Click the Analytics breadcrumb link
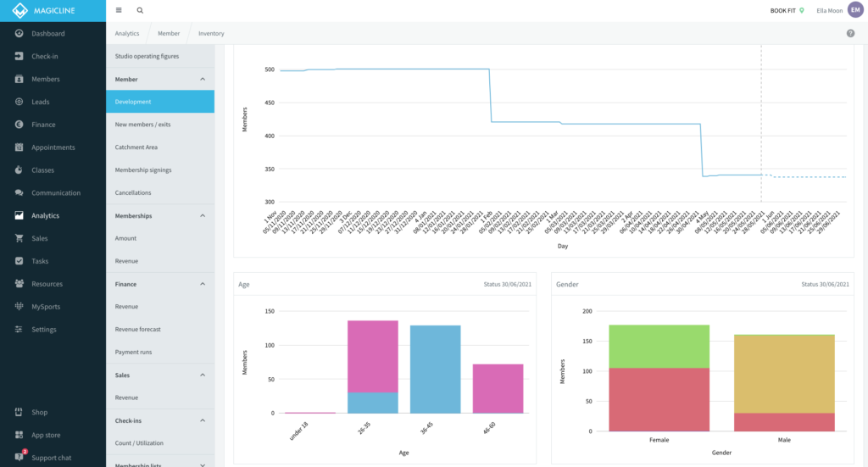868x467 pixels. click(127, 34)
